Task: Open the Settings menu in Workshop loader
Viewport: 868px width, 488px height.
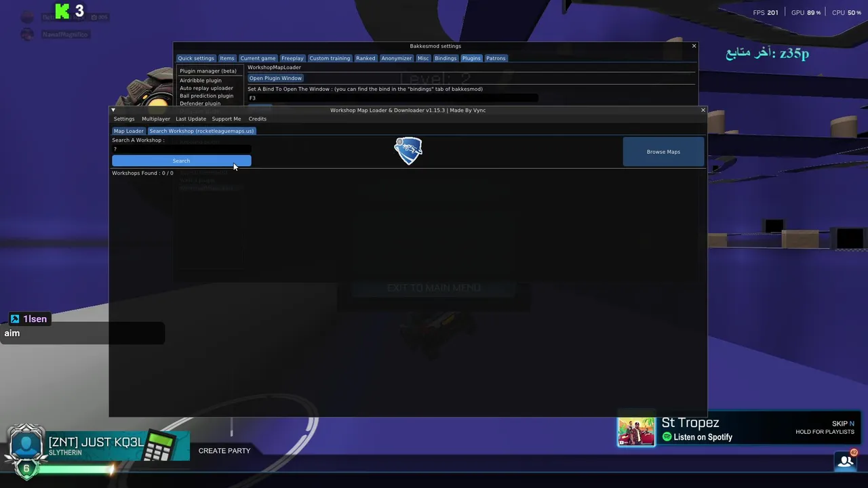Action: [x=124, y=119]
